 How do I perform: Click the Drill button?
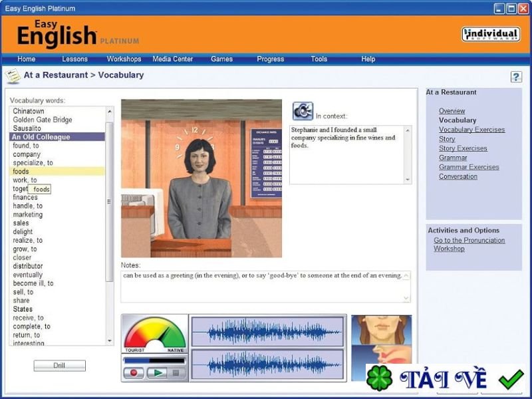[x=59, y=365]
